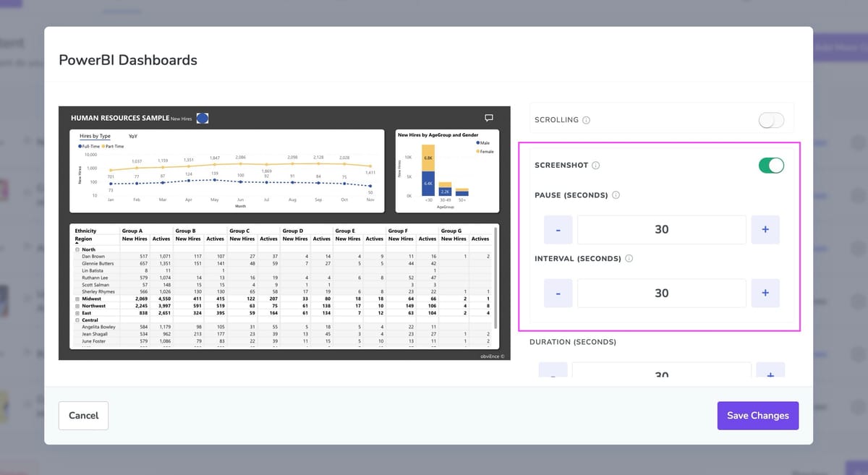The image size is (868, 475).
Task: Click the blue circle logo beside New Hires
Action: tap(203, 118)
